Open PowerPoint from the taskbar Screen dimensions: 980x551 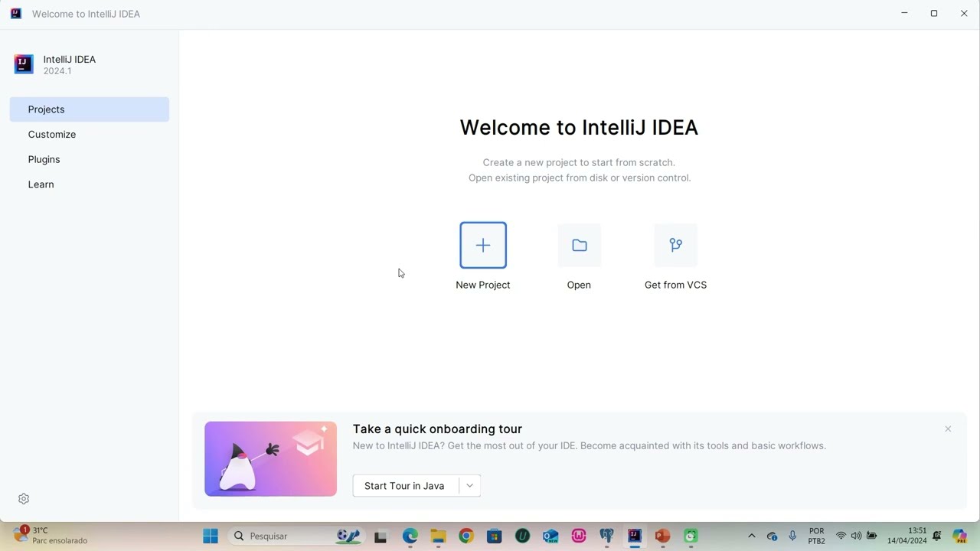pyautogui.click(x=662, y=536)
